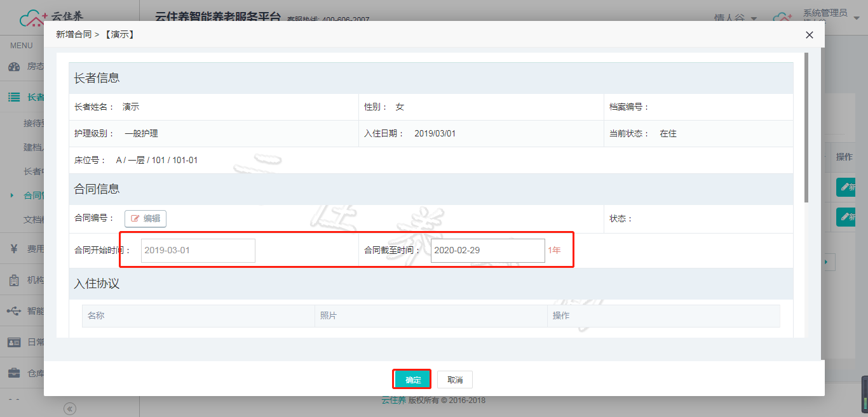Close the 新增合同 dialog with X
Screen dimensions: 868x417
tap(809, 35)
